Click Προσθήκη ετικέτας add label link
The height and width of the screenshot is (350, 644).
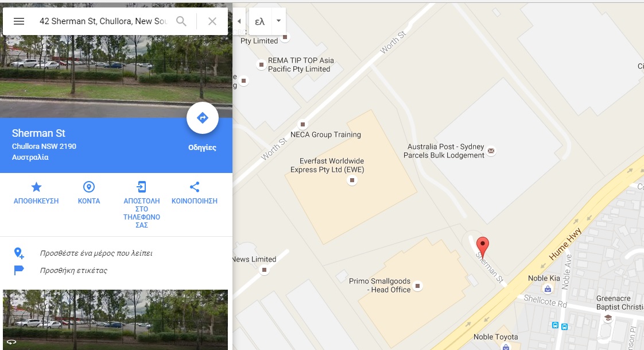73,271
